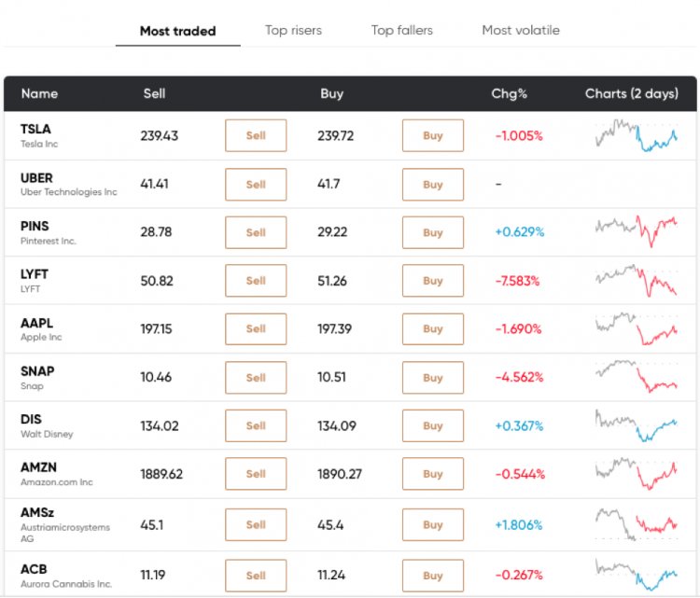The height and width of the screenshot is (598, 700).
Task: Buy LYFT shares button
Action: [433, 281]
